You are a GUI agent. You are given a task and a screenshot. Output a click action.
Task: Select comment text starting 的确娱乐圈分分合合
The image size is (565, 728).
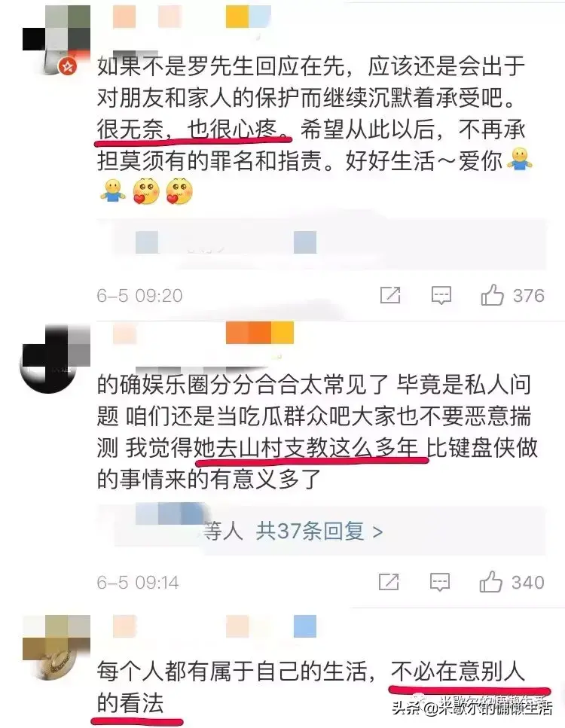click(x=317, y=431)
